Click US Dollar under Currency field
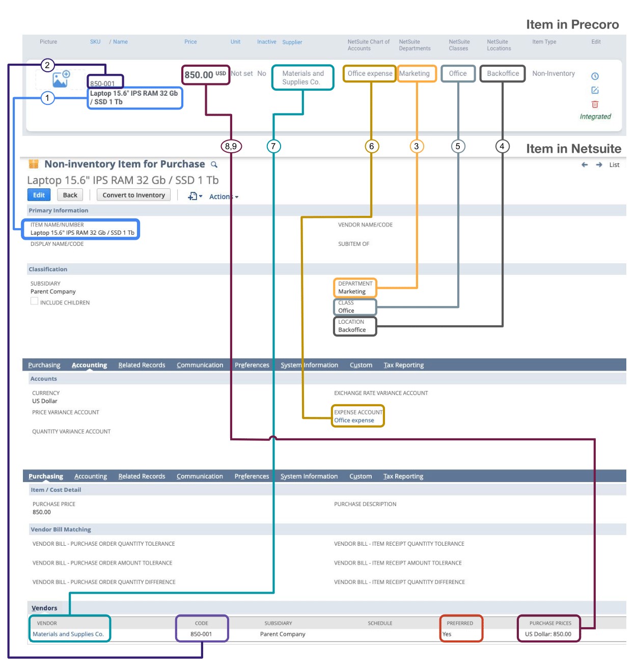Image resolution: width=636 pixels, height=672 pixels. click(x=45, y=401)
